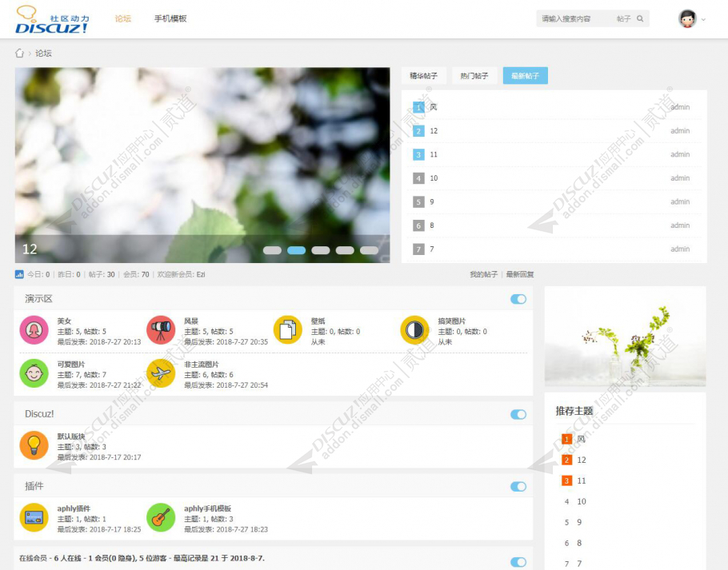The width and height of the screenshot is (728, 570).
Task: Open the aphly插件 forum title
Action: pos(74,508)
